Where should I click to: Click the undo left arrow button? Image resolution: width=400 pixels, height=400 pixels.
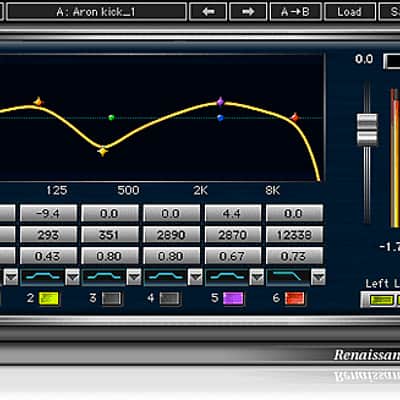point(209,12)
